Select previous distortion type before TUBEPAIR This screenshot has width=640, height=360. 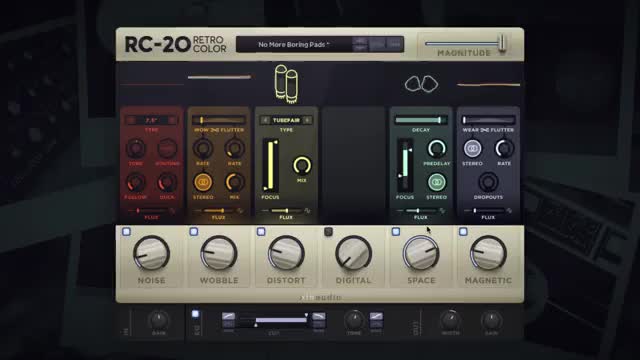tap(265, 120)
